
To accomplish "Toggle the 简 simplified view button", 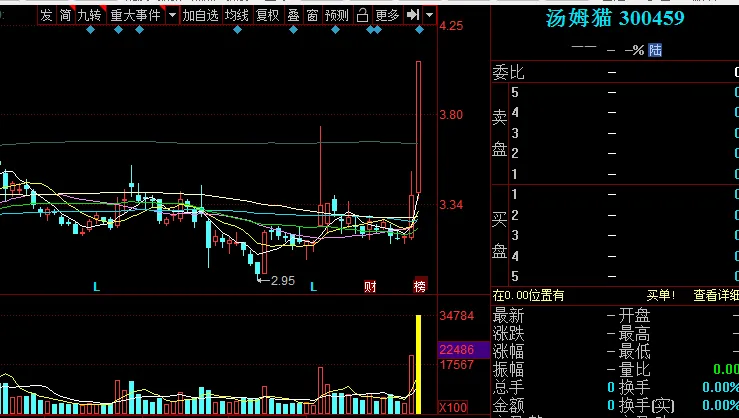I will [x=65, y=15].
